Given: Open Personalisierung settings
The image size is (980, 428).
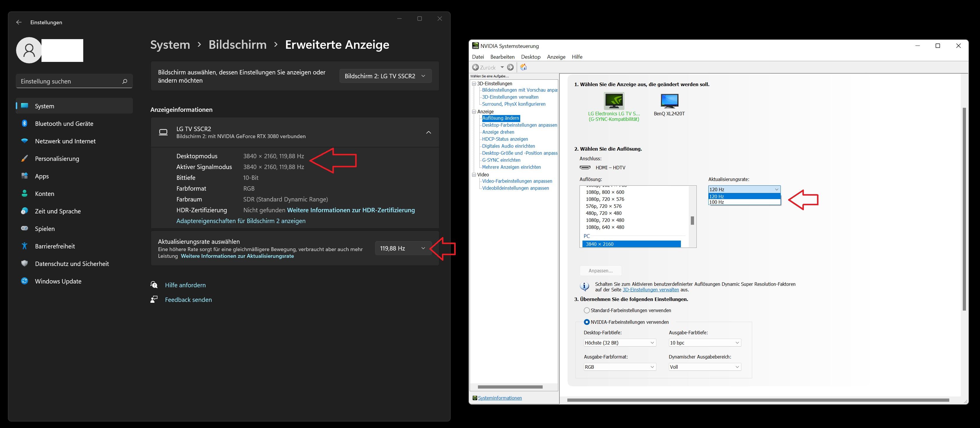Looking at the screenshot, I should point(74,159).
